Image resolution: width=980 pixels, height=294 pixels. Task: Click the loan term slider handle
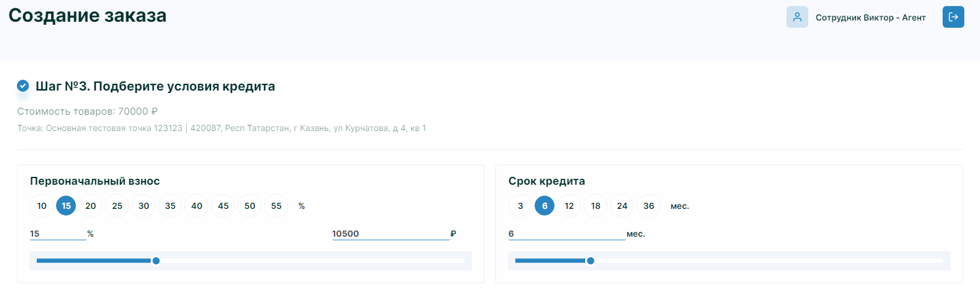point(591,261)
